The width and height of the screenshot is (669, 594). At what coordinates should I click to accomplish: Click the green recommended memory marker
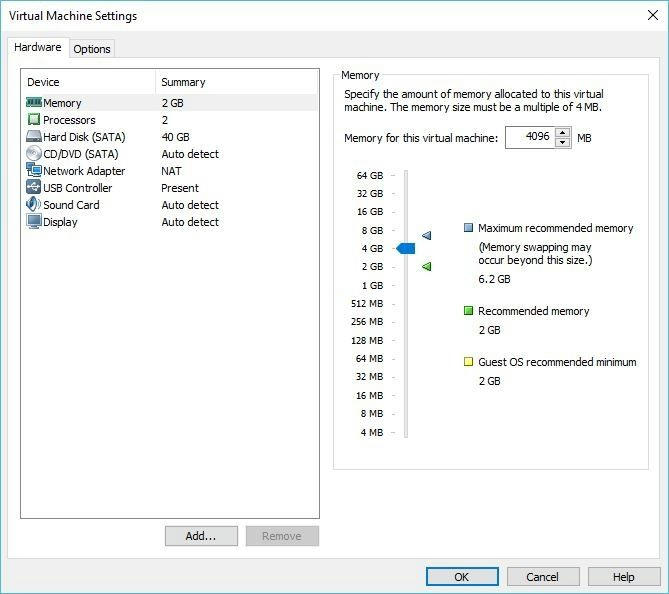(426, 267)
